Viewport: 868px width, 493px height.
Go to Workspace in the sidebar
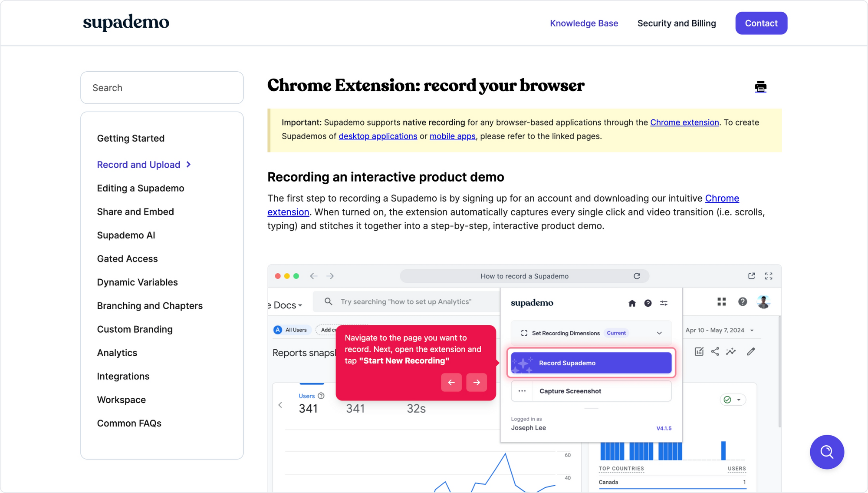pyautogui.click(x=121, y=400)
